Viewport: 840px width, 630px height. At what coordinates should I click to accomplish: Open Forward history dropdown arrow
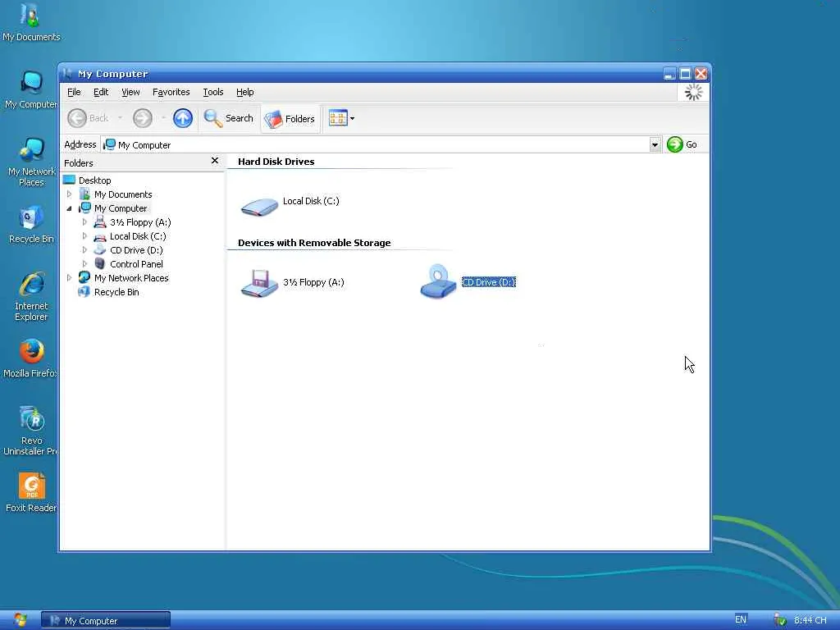[x=163, y=118]
